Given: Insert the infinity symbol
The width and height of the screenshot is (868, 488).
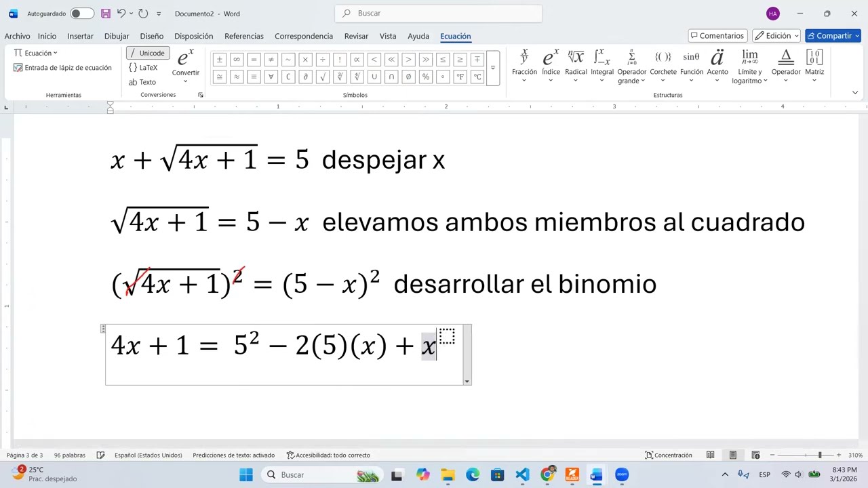Looking at the screenshot, I should [236, 60].
